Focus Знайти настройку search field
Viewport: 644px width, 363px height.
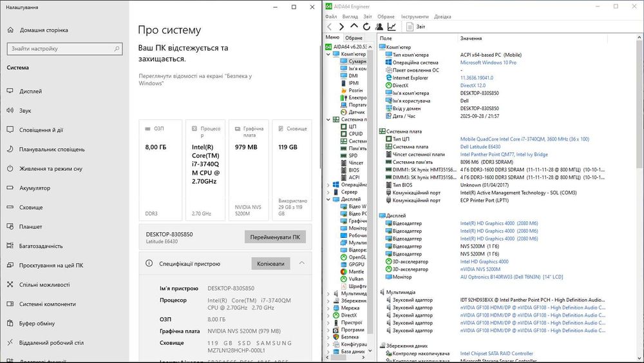click(x=65, y=48)
